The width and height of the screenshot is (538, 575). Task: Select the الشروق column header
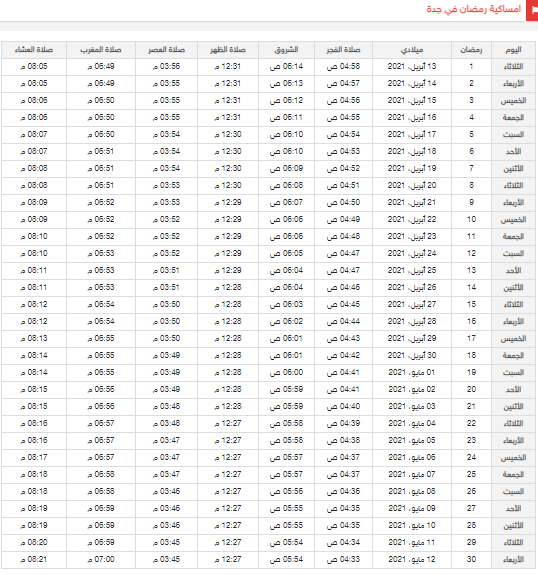286,50
